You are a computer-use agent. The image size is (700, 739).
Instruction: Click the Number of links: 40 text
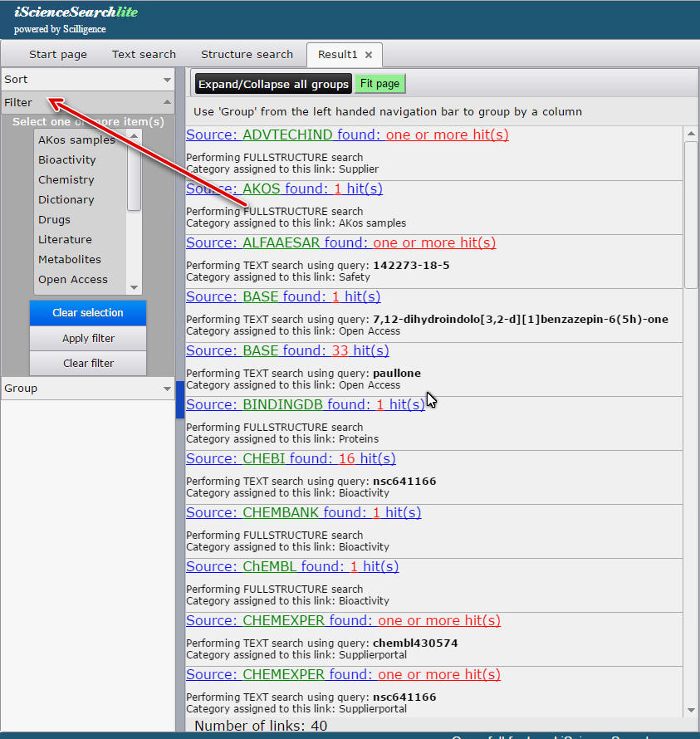tap(261, 726)
